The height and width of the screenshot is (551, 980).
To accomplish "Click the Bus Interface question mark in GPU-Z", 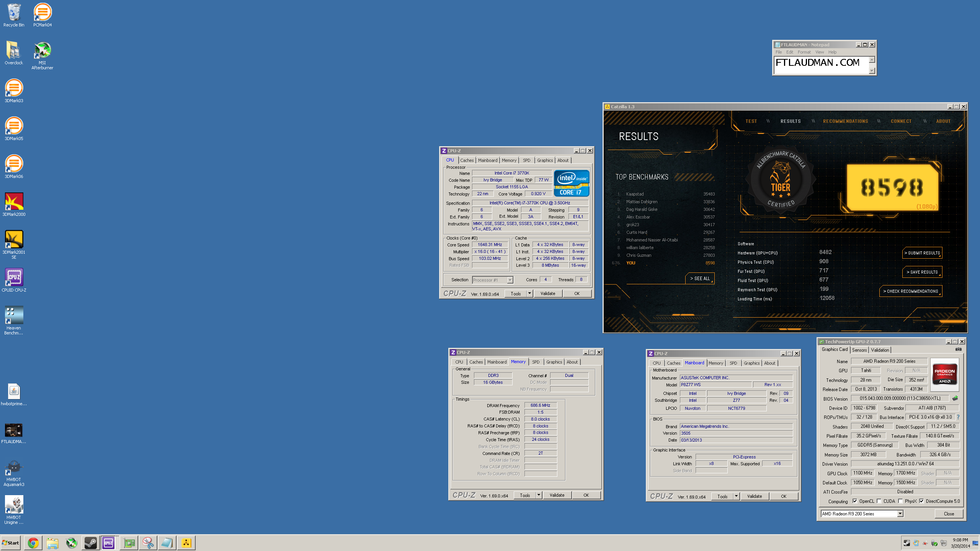I will 958,417.
